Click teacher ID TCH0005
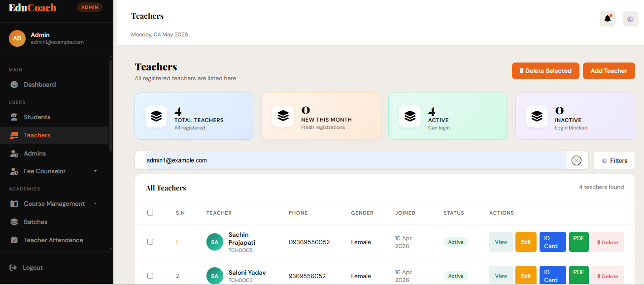644x285 pixels. click(240, 250)
